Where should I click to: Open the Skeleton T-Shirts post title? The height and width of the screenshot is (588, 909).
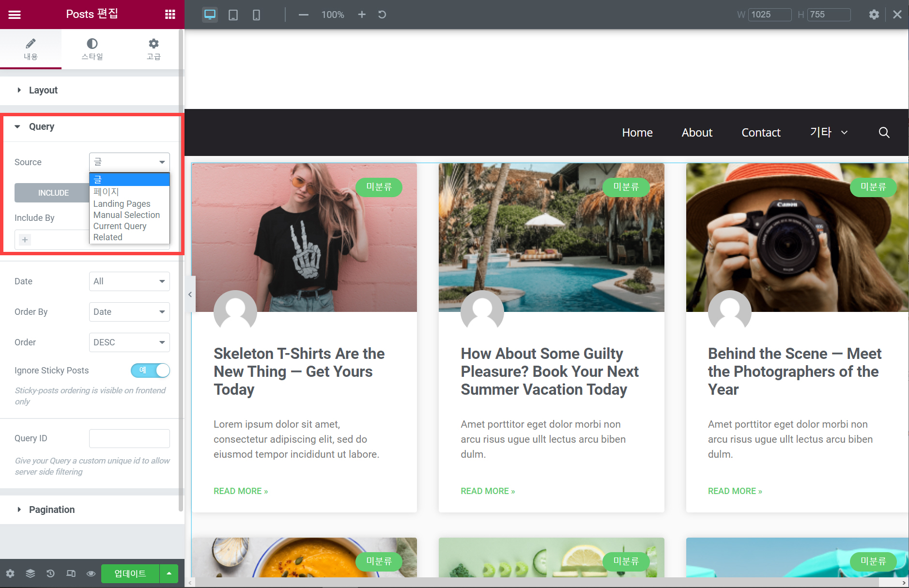pyautogui.click(x=299, y=371)
